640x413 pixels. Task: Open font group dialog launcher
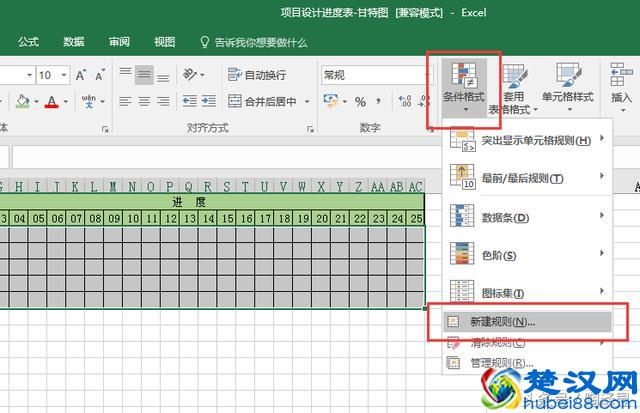(105, 129)
